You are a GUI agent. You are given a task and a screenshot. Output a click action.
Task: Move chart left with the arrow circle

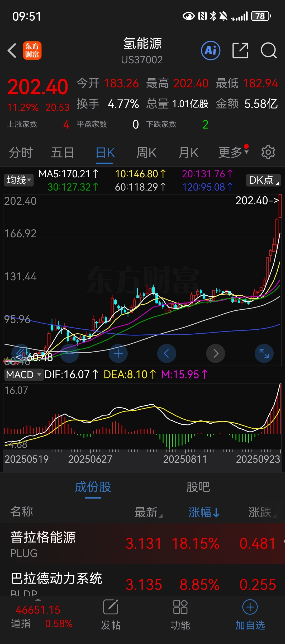pos(167,353)
